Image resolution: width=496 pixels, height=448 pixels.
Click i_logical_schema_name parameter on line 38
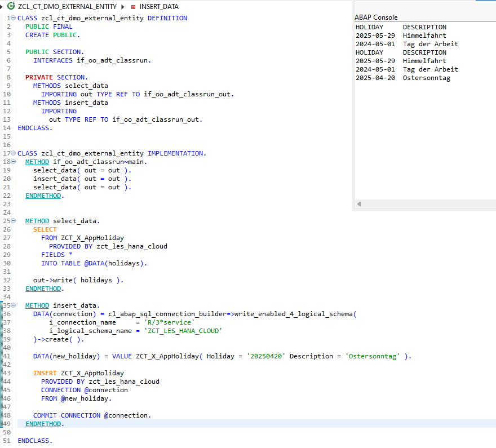point(91,331)
